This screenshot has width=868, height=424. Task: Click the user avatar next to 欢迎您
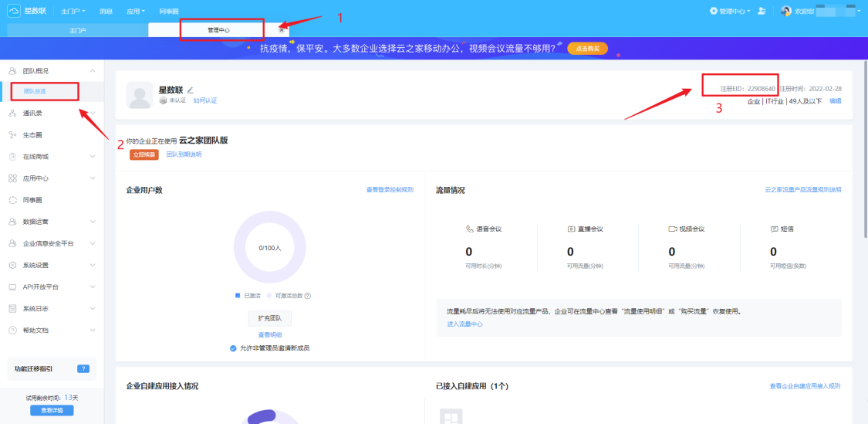[786, 11]
